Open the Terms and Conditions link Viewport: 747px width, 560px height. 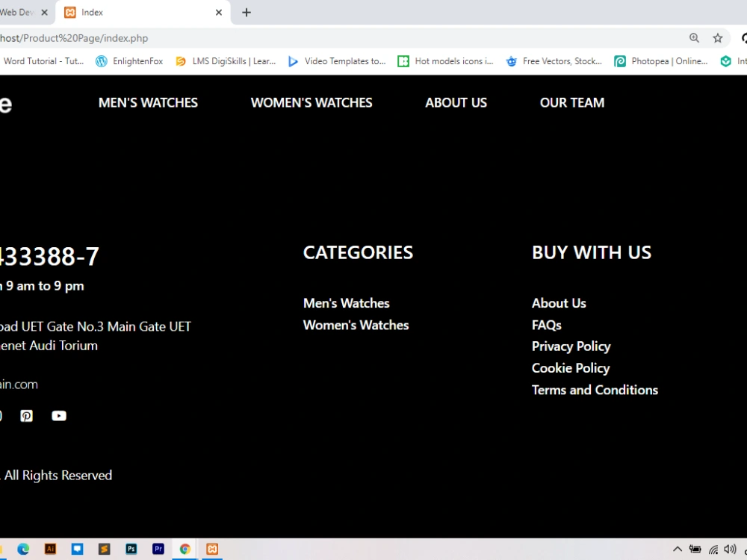click(595, 390)
